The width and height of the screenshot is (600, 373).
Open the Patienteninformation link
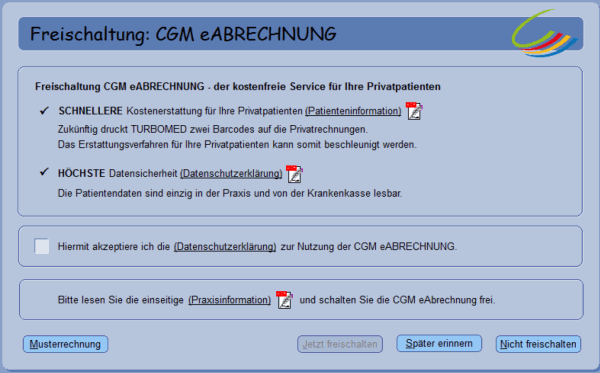click(x=353, y=111)
